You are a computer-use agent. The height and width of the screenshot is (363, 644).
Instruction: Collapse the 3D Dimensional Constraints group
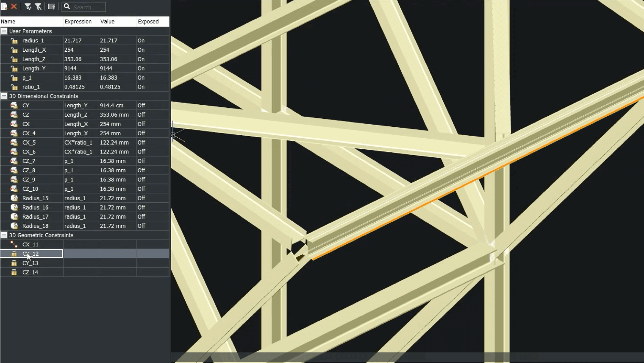pyautogui.click(x=4, y=96)
